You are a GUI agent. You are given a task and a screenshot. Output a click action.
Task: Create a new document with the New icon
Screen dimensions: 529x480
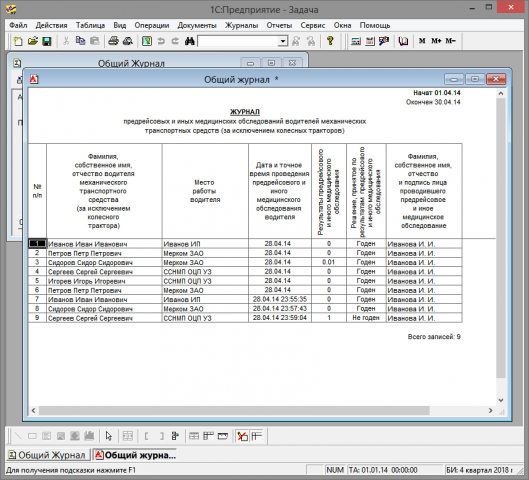pos(18,41)
